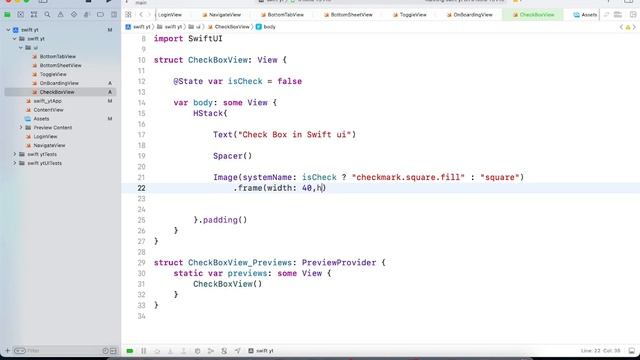Show only source-controlled files filter
This screenshot has width=640, height=360.
pos(113,351)
